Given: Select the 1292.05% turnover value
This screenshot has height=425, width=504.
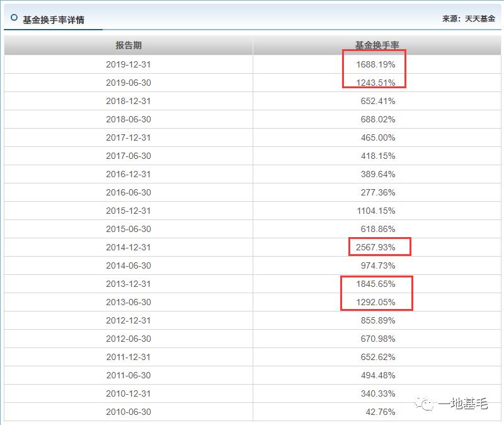Looking at the screenshot, I should point(375,303).
